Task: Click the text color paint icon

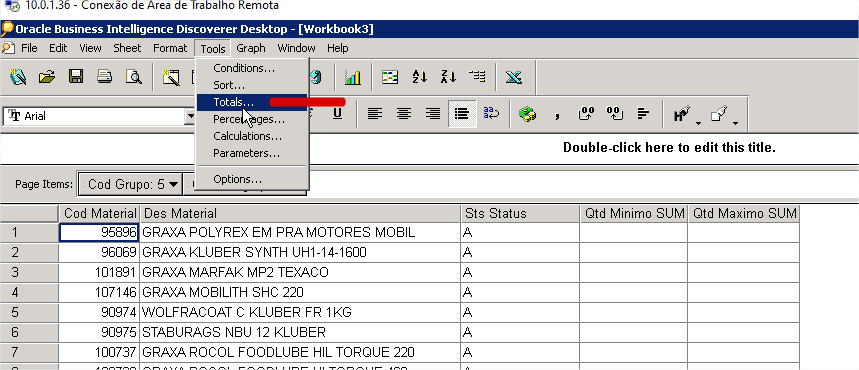Action: (681, 115)
